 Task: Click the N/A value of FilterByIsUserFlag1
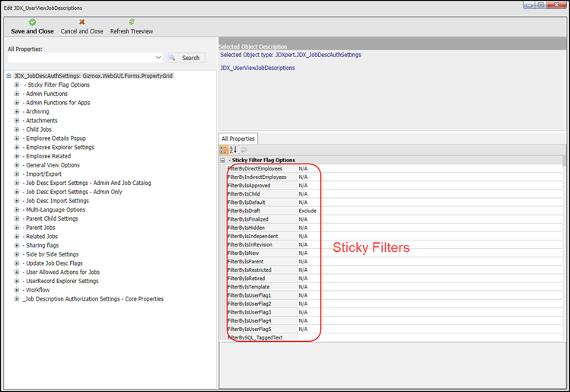point(303,295)
